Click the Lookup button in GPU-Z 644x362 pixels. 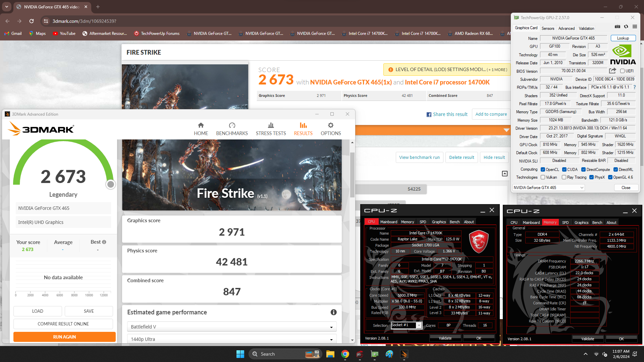click(623, 38)
